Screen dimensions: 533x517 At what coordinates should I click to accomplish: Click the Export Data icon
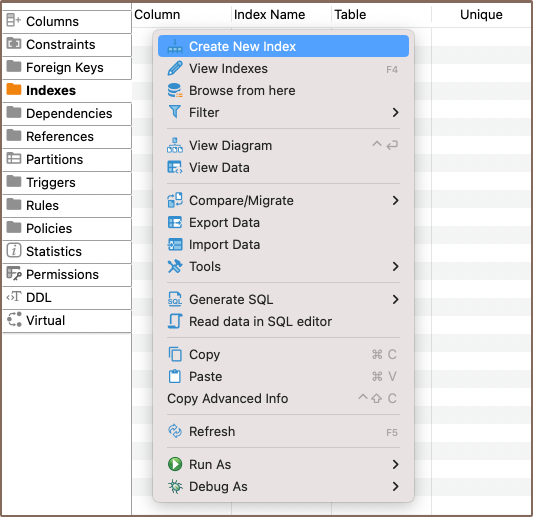pyautogui.click(x=175, y=222)
